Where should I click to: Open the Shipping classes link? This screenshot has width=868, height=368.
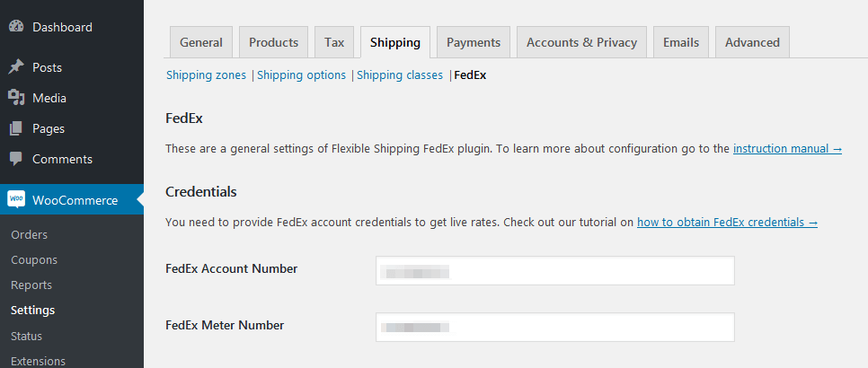[400, 75]
